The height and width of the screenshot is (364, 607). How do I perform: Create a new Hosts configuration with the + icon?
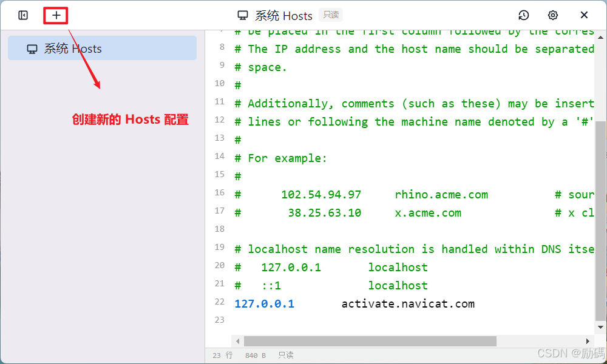[55, 15]
